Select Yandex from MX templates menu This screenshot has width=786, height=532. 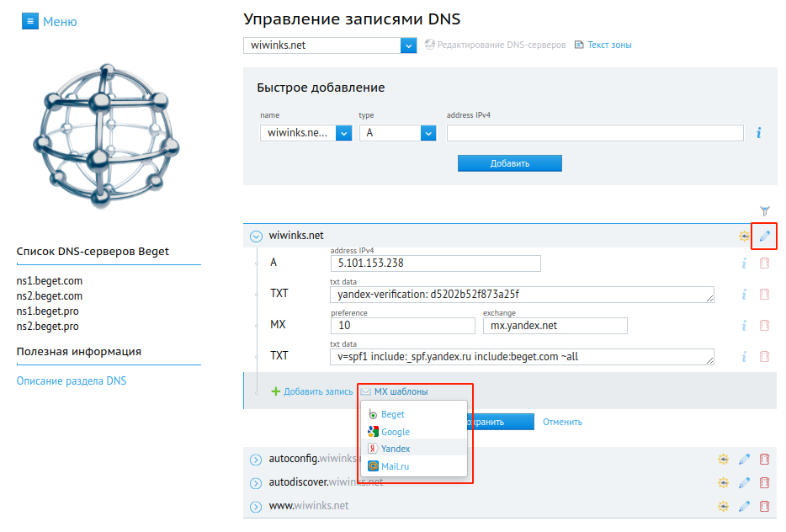tap(396, 449)
